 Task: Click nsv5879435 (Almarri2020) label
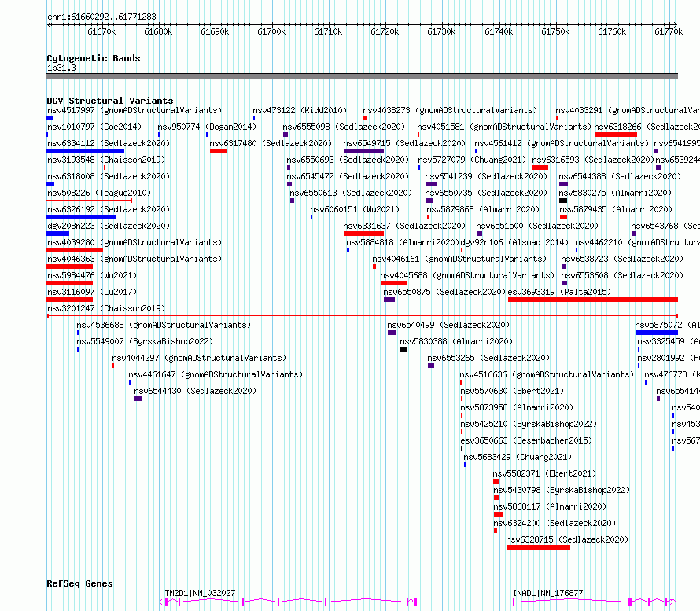point(616,209)
